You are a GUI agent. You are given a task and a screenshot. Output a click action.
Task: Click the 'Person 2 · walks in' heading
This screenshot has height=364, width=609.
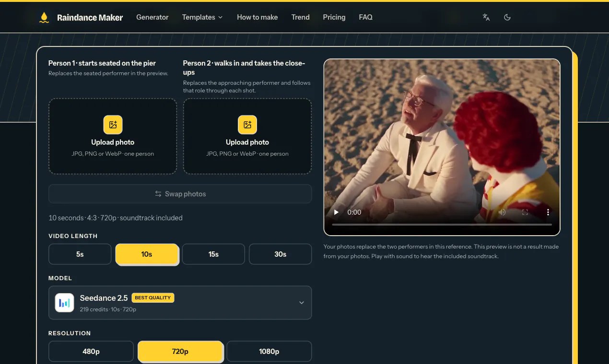click(244, 68)
